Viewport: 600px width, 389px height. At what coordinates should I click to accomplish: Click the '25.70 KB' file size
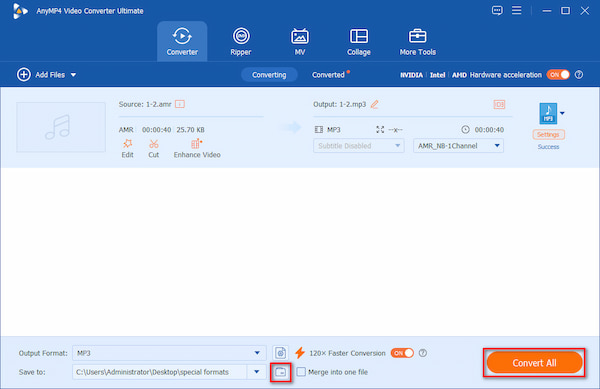190,130
